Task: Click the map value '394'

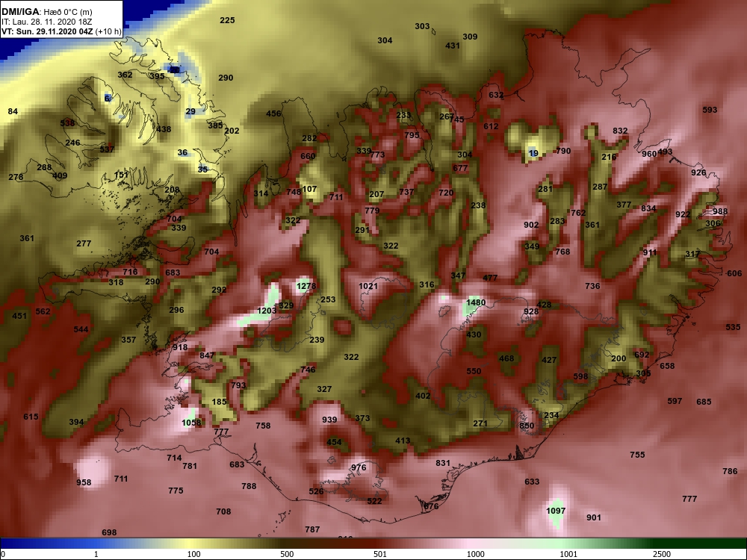Action: (76, 423)
